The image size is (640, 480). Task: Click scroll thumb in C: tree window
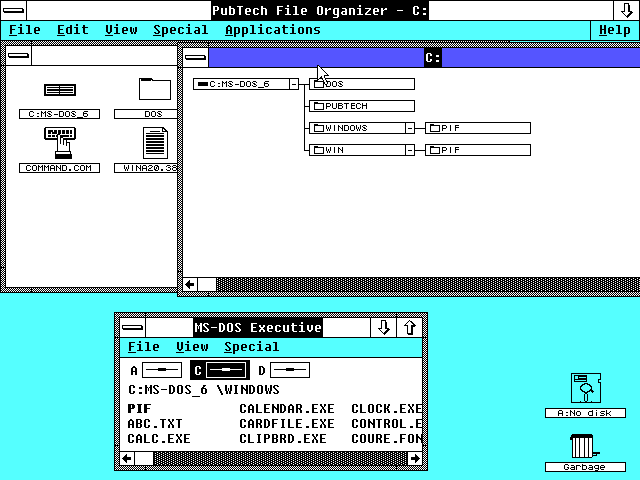tap(207, 284)
